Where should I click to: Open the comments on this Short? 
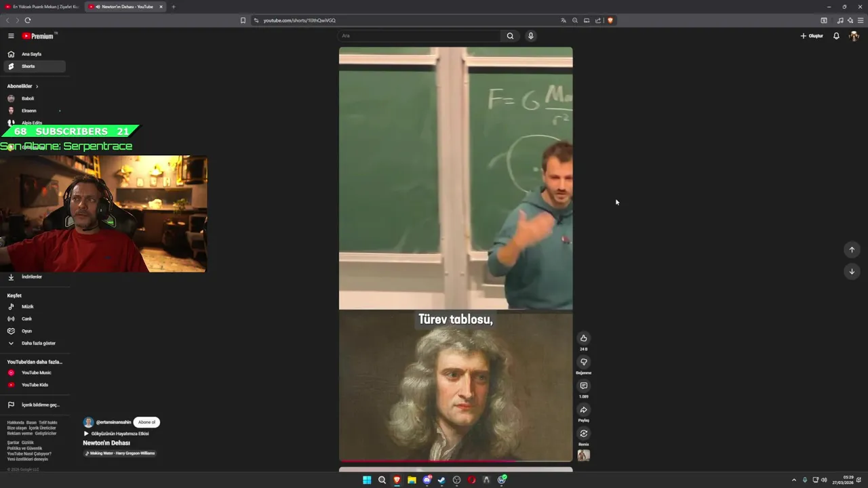[583, 386]
